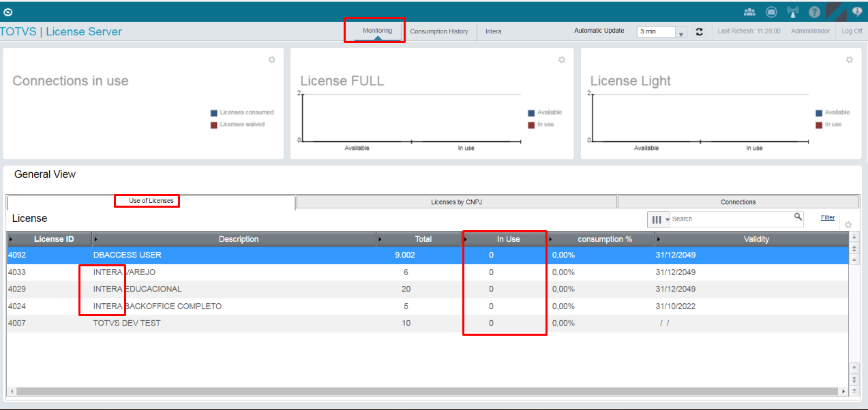Click Log Off in the header
This screenshot has width=868, height=410.
850,31
